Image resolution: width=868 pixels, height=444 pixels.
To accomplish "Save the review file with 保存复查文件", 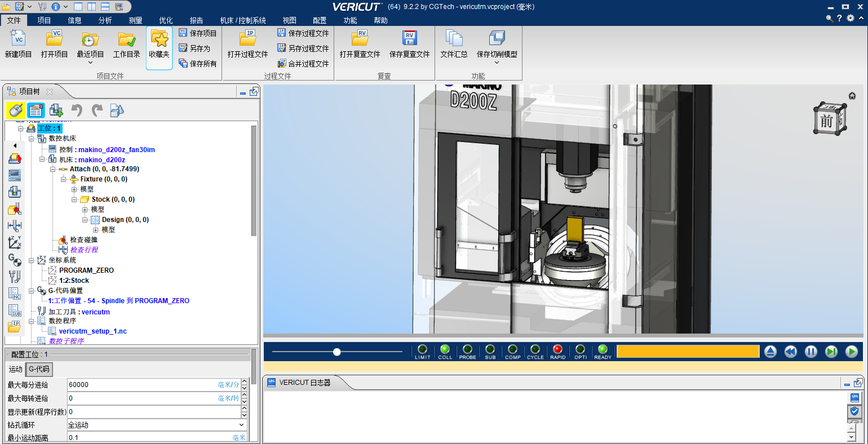I will click(409, 45).
